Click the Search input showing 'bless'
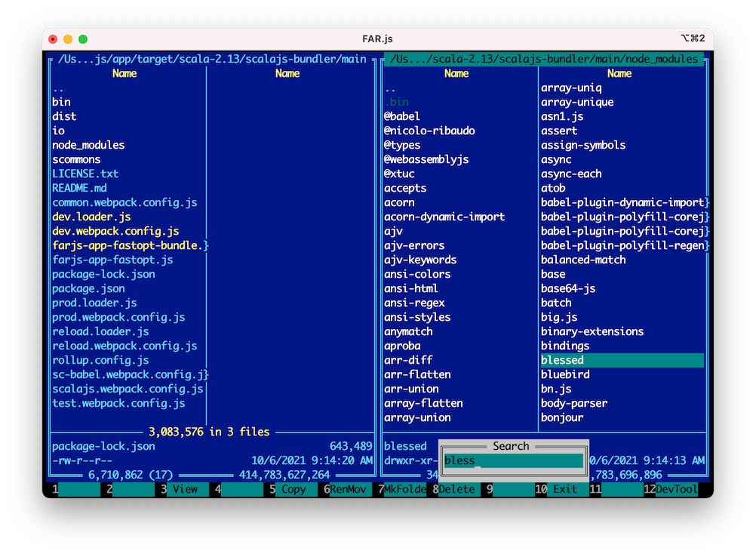This screenshot has width=756, height=554. click(x=513, y=460)
